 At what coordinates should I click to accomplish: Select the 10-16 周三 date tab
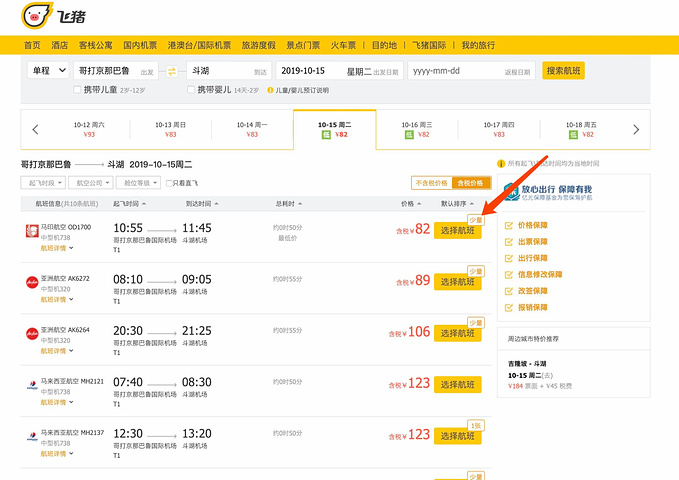coord(416,130)
